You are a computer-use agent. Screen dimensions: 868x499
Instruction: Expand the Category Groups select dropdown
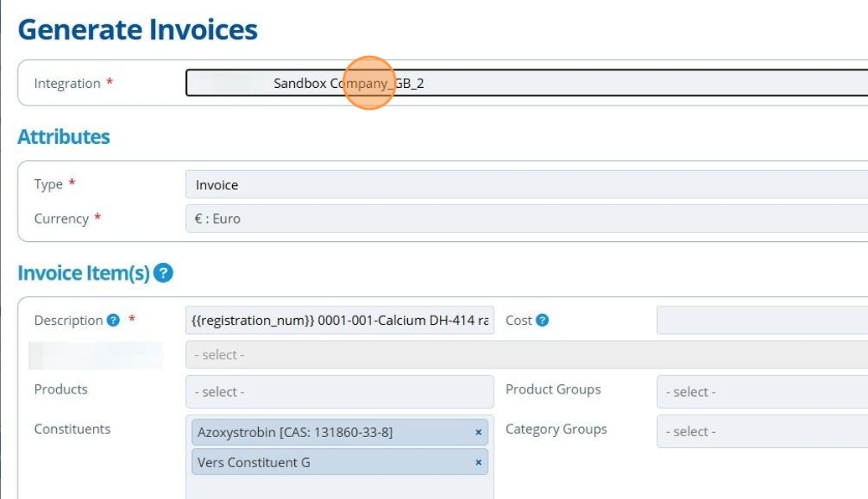click(762, 432)
